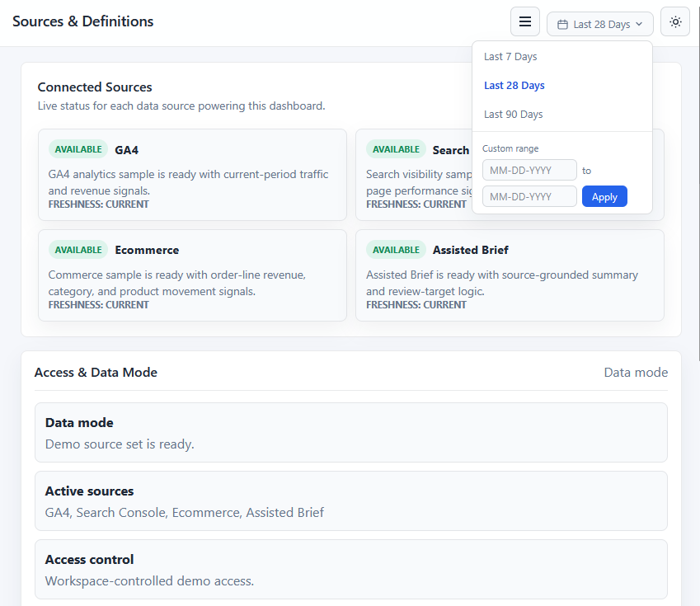Click the AVAILABLE badge on Assisted Brief card

pos(396,250)
